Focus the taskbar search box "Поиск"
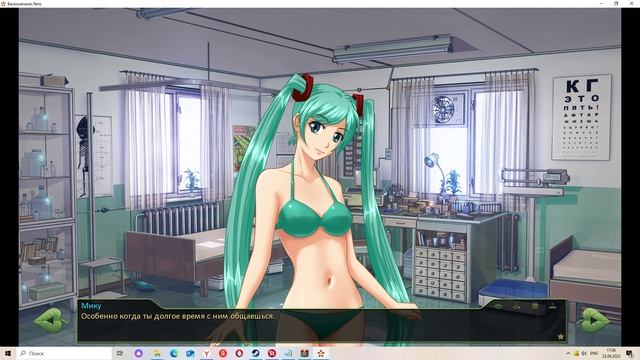 pyautogui.click(x=64, y=353)
